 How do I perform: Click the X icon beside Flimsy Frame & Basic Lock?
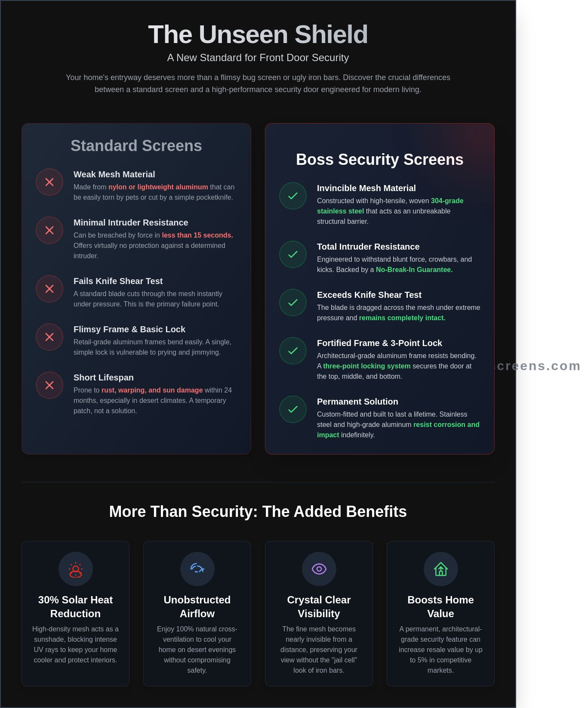[49, 337]
